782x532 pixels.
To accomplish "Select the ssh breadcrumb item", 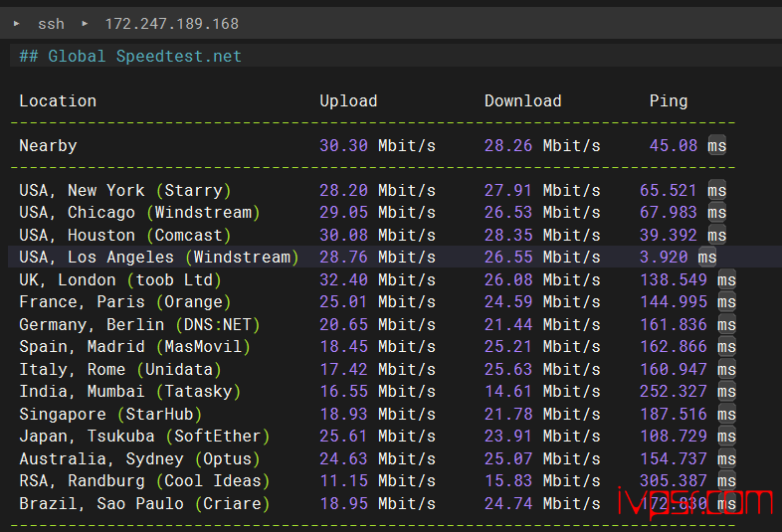I will point(51,23).
